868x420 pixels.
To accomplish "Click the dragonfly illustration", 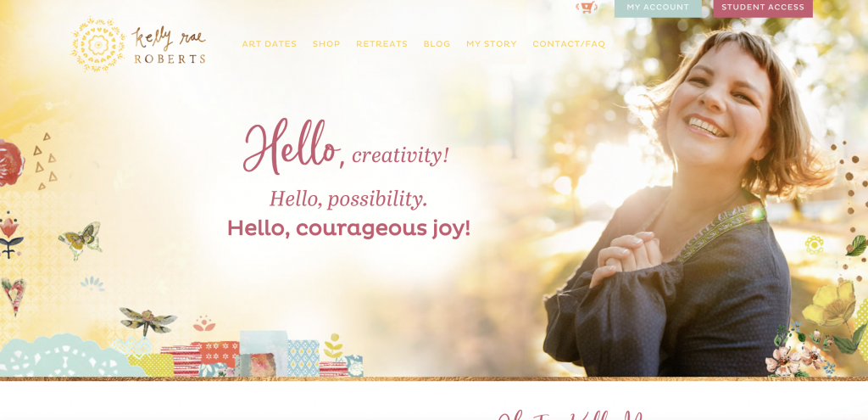I will pyautogui.click(x=147, y=321).
